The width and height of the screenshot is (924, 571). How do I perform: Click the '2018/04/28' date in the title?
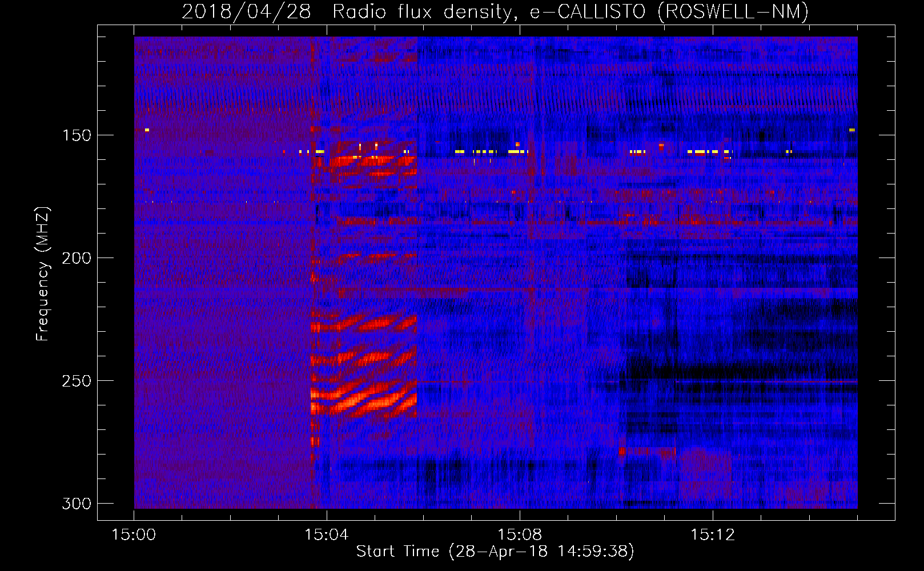[246, 12]
